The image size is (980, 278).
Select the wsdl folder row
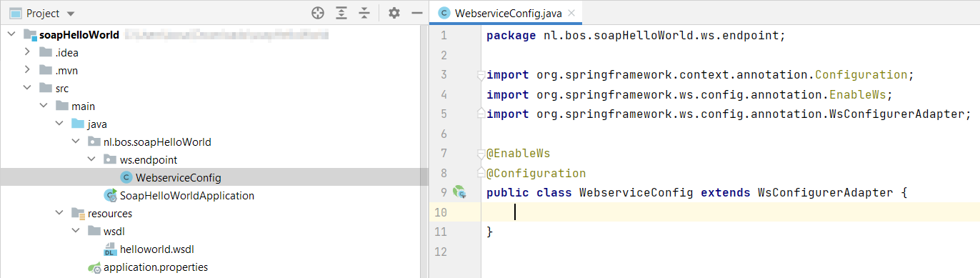214,231
